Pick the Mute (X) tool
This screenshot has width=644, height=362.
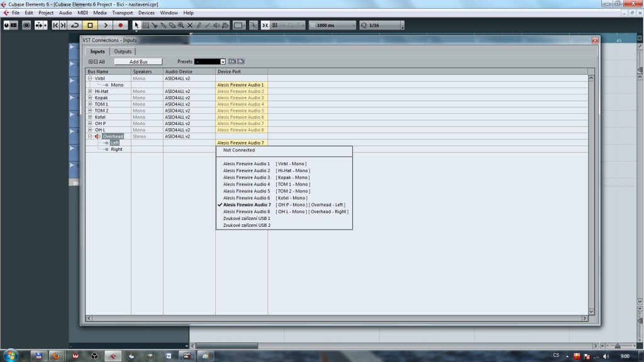[190, 25]
